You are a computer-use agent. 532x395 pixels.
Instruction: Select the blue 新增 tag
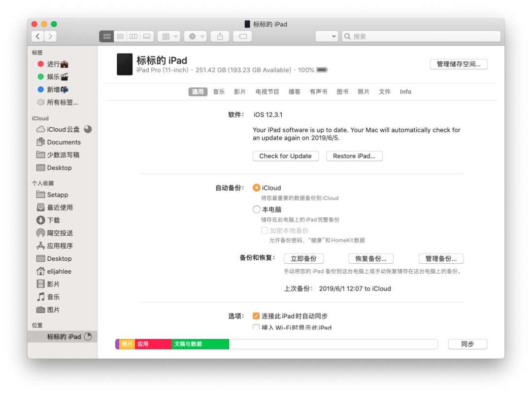[x=53, y=90]
